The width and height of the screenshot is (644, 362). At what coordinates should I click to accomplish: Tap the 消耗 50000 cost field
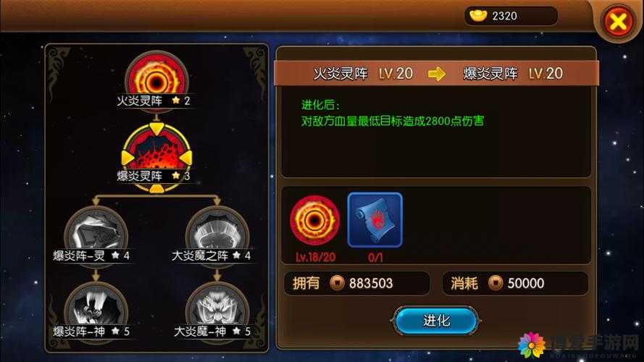[515, 283]
